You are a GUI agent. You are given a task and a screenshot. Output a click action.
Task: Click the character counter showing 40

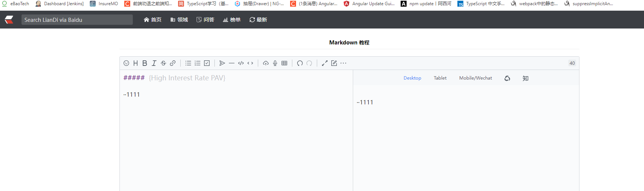click(572, 63)
